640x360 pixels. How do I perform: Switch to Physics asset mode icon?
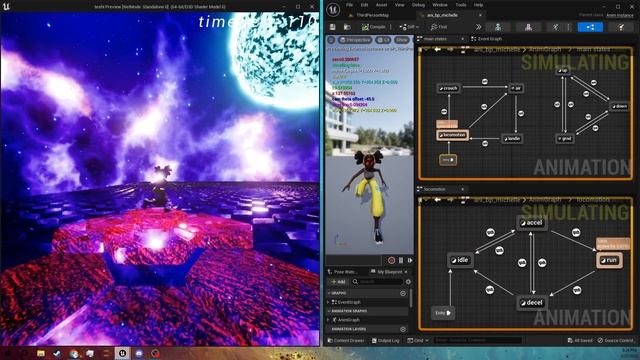tap(621, 27)
